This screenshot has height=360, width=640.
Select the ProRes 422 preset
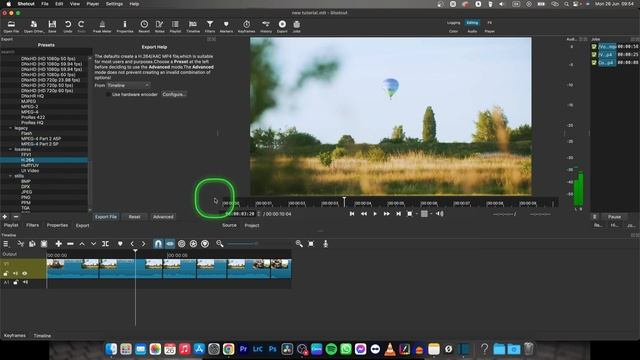tap(33, 117)
